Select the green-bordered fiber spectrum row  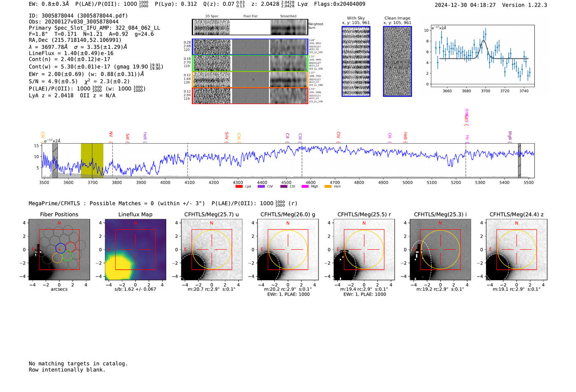250,63
